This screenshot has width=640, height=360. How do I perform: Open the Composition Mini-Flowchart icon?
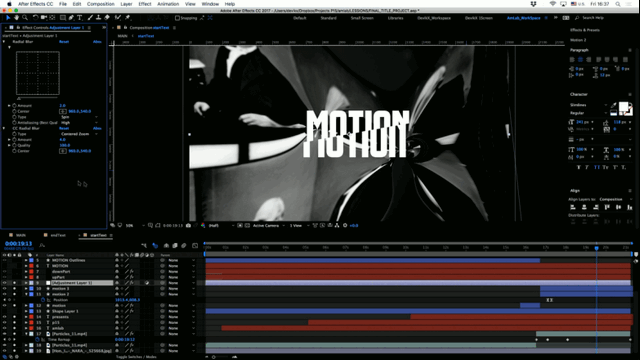[144, 245]
